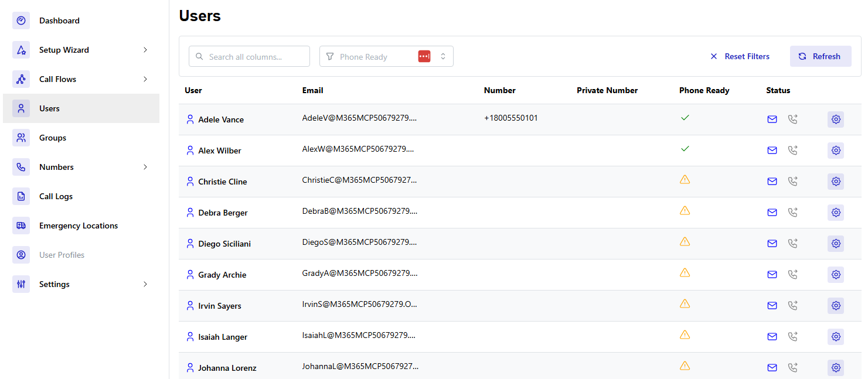868x379 pixels.
Task: Click the red badge in Phone Ready filter
Action: pos(424,56)
